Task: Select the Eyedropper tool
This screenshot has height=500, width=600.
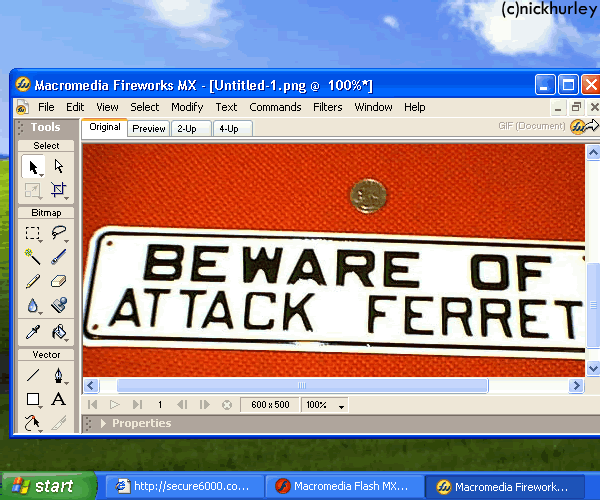Action: (33, 332)
